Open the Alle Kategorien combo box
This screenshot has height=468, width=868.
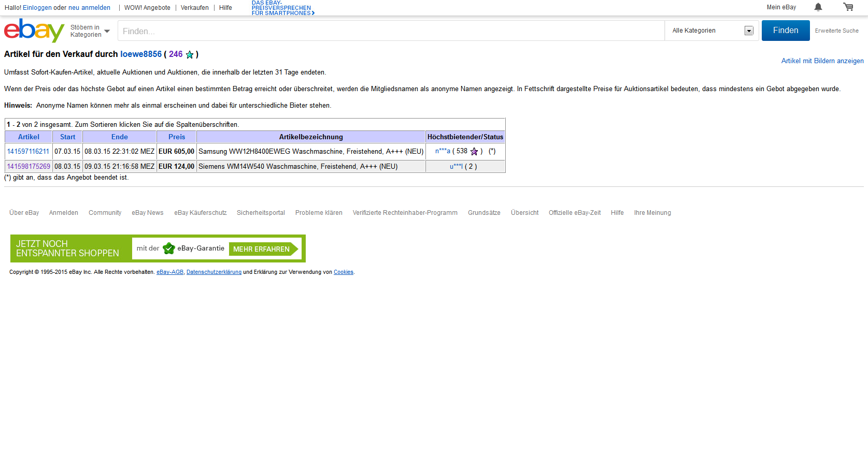pos(712,31)
